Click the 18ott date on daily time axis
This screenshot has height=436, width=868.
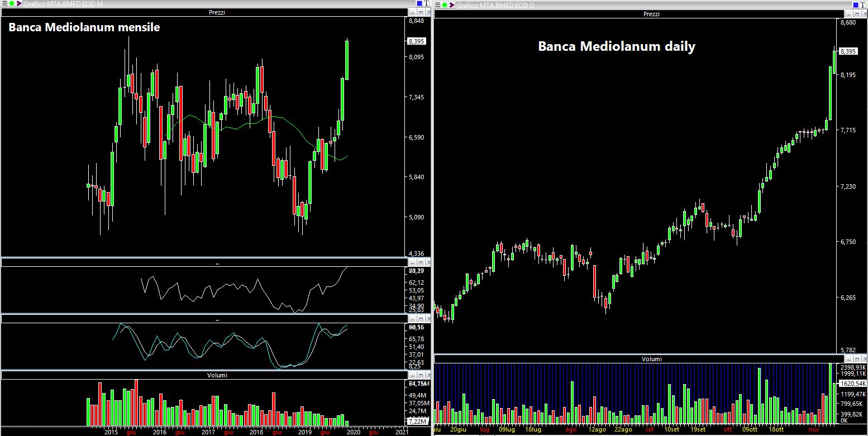(775, 430)
